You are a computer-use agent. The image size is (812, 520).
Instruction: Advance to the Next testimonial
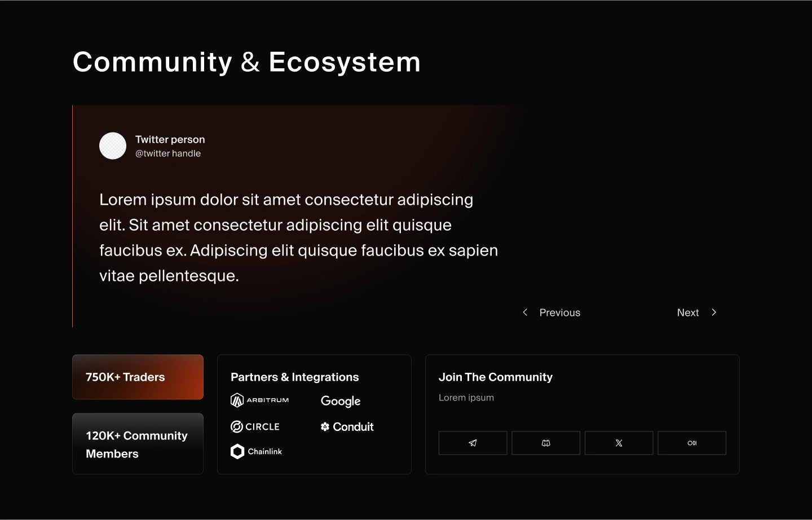click(688, 312)
